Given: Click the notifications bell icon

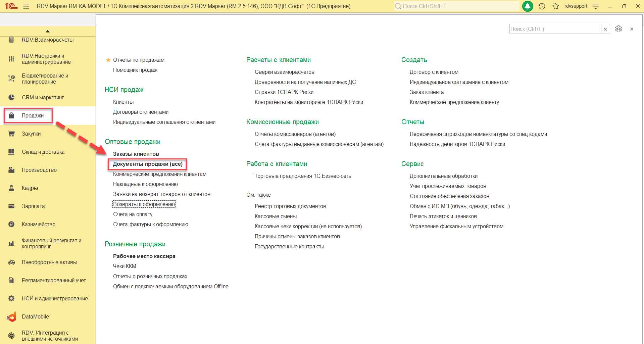Looking at the screenshot, I should (x=528, y=6).
